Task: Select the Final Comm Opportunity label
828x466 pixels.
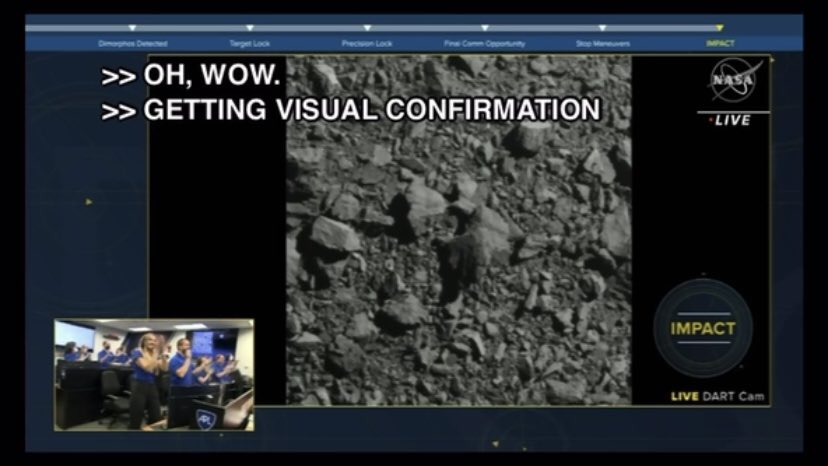Action: click(x=485, y=44)
